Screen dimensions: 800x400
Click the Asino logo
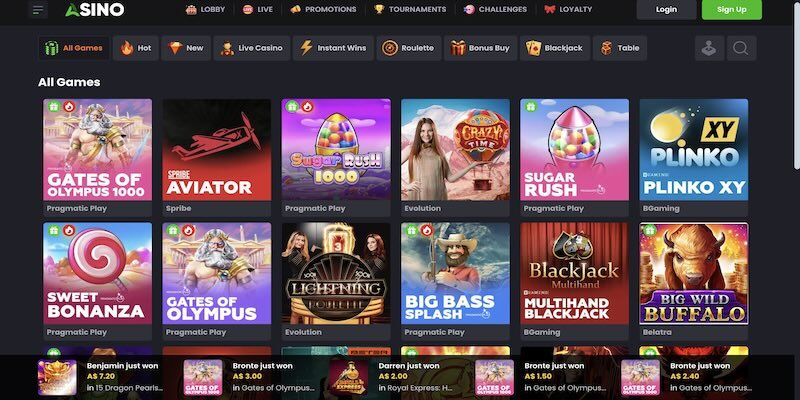click(95, 9)
